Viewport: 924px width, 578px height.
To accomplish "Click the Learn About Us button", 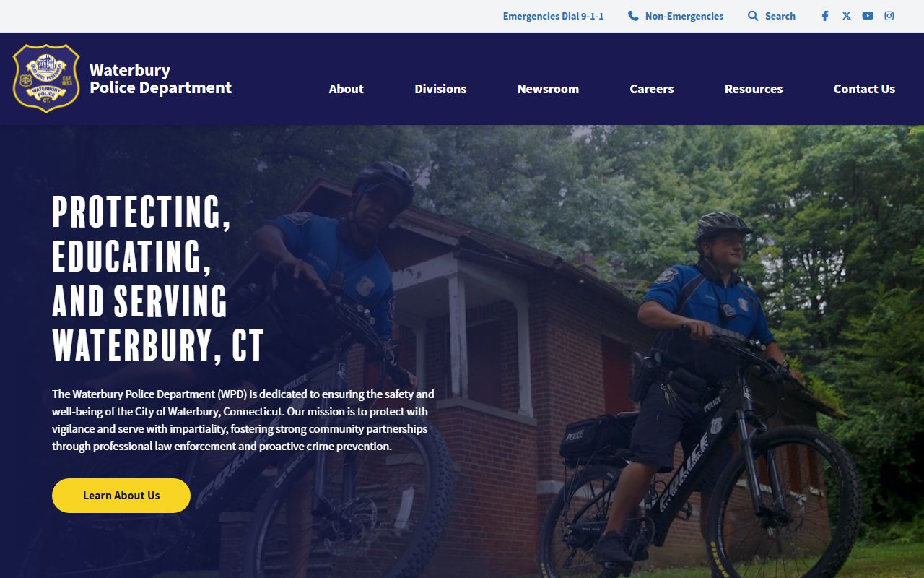I will tap(121, 496).
